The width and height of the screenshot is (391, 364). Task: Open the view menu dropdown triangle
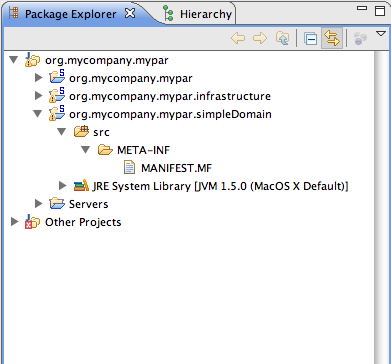click(381, 34)
